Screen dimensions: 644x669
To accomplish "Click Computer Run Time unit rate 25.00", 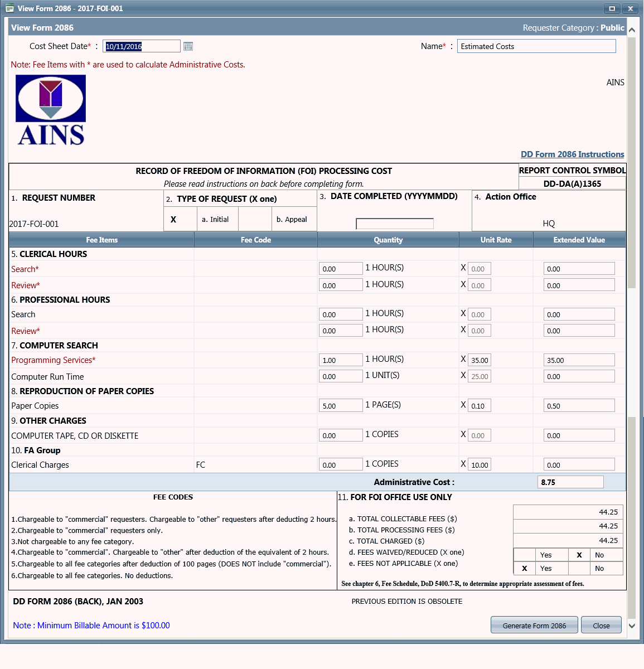I will 480,376.
